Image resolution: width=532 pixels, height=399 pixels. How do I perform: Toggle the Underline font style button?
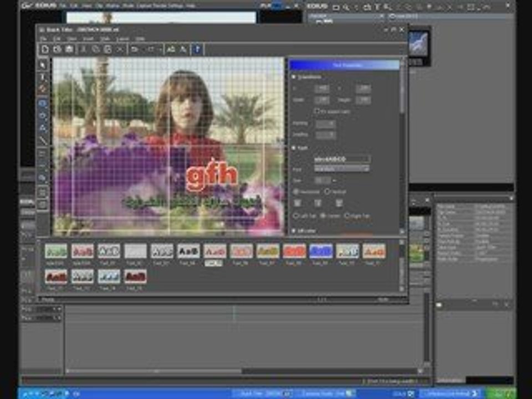click(x=339, y=203)
